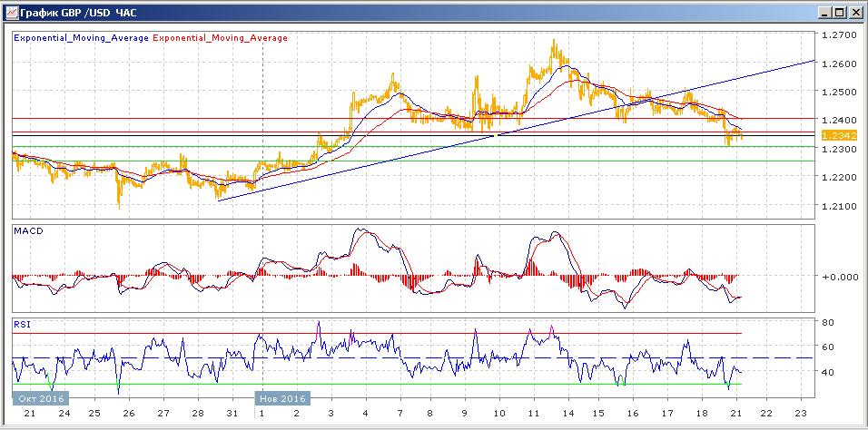Click the Окт 2016 month marker
This screenshot has height=430, width=868.
37,397
